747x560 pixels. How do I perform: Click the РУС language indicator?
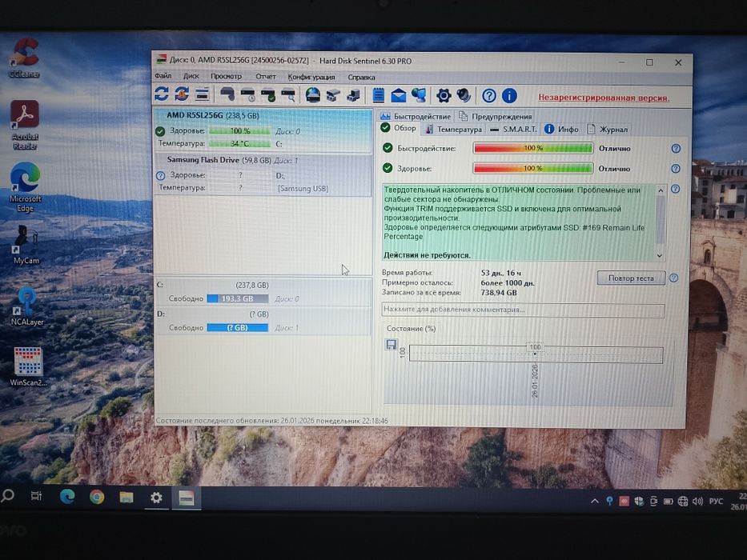(x=716, y=501)
